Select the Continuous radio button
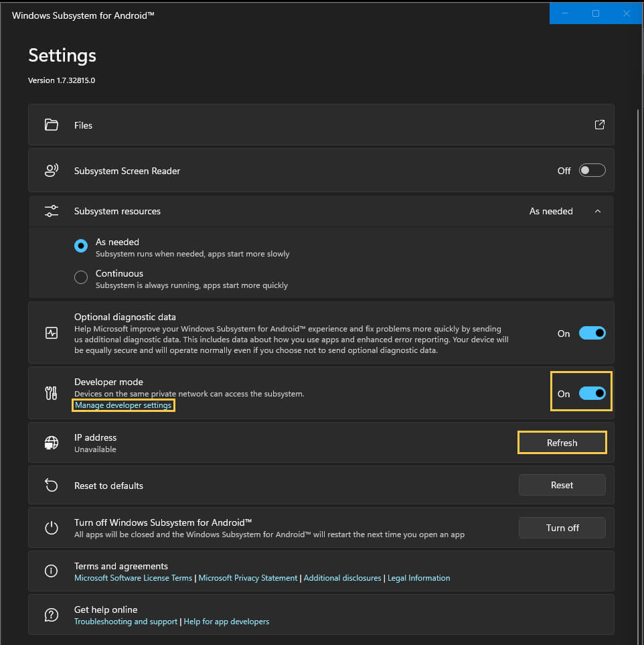Screen dimensions: 644x645 click(x=81, y=277)
